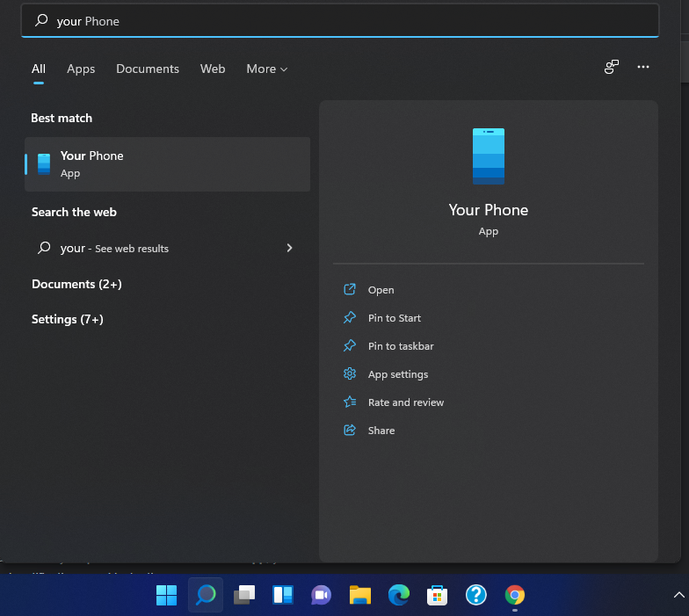This screenshot has height=616, width=689.
Task: Click the Rate and review star icon
Action: pyautogui.click(x=350, y=402)
